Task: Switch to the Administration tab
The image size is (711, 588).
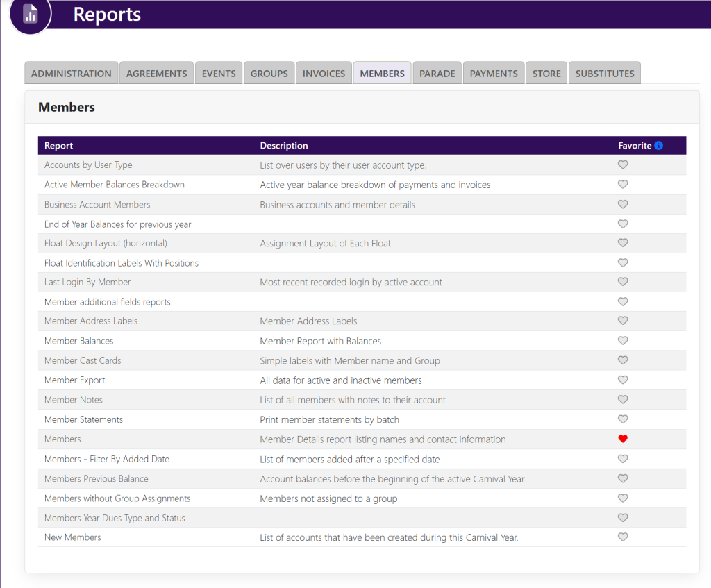Action: 71,74
